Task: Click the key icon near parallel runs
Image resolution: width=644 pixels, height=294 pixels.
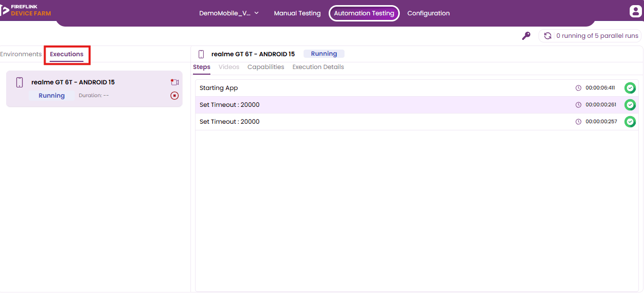Action: pos(526,36)
